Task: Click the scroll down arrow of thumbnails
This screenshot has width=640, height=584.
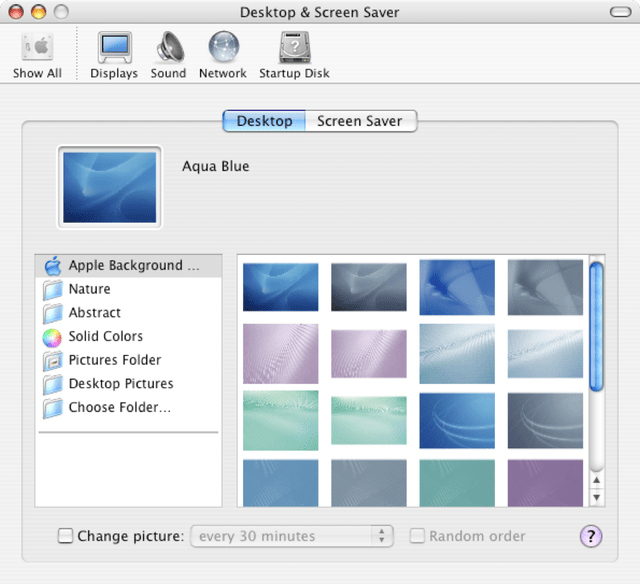Action: pyautogui.click(x=597, y=497)
